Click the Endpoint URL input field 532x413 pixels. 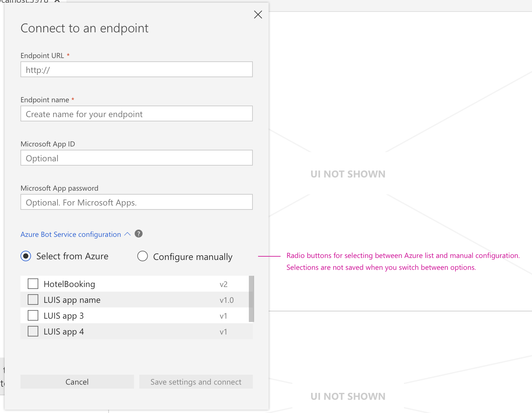pyautogui.click(x=136, y=70)
